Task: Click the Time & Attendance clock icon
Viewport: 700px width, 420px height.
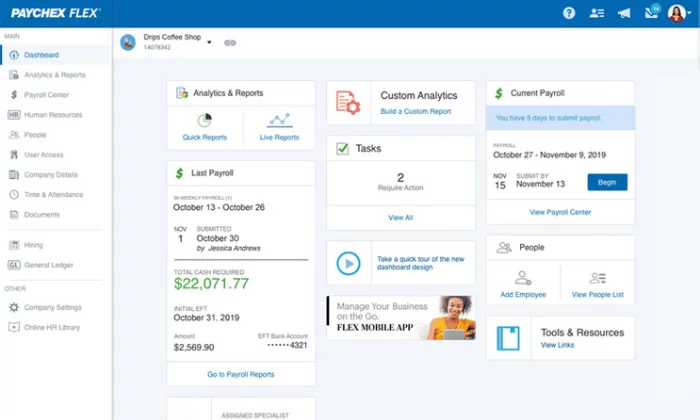Action: click(x=14, y=195)
